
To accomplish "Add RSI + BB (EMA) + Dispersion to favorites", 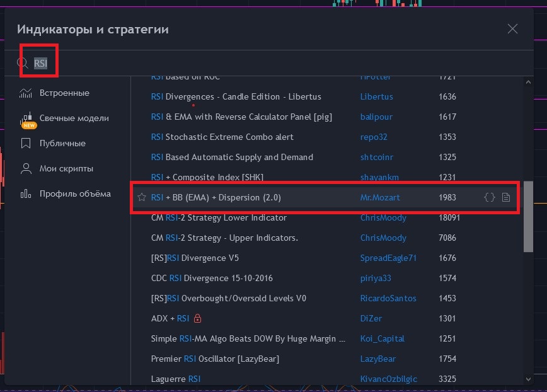I will coord(142,198).
